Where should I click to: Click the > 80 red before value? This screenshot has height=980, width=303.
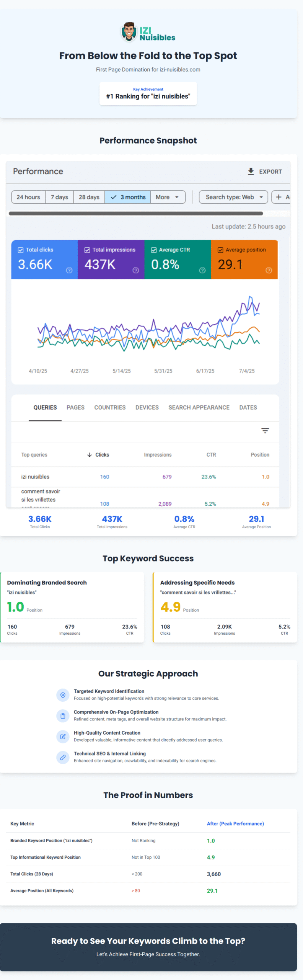point(136,890)
